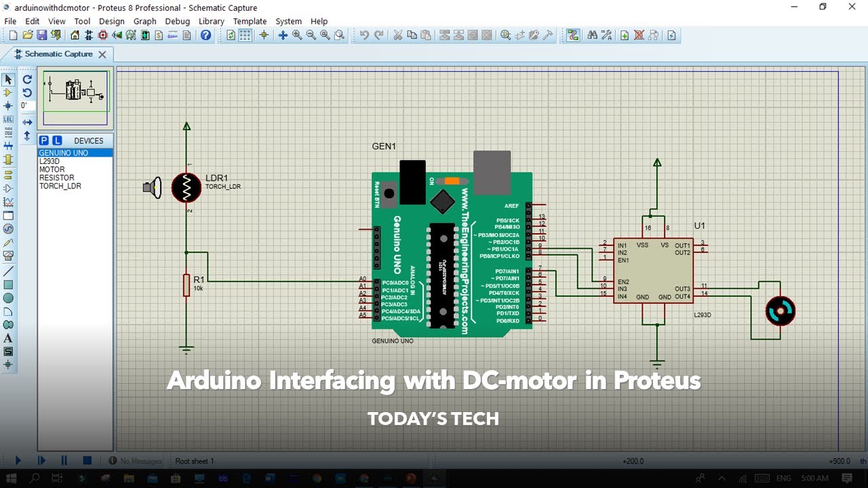This screenshot has height=488, width=868.
Task: Save the project using floppy icon
Action: coord(41,35)
